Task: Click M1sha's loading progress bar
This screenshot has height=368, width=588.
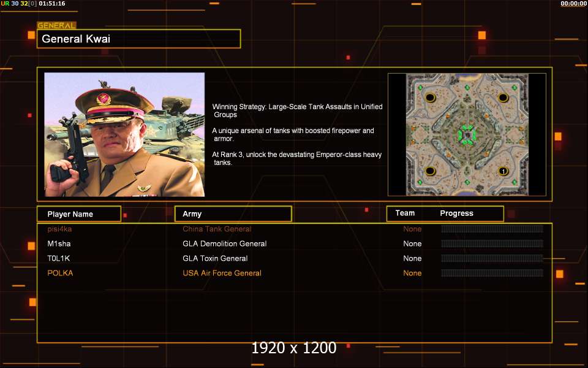Action: [492, 243]
